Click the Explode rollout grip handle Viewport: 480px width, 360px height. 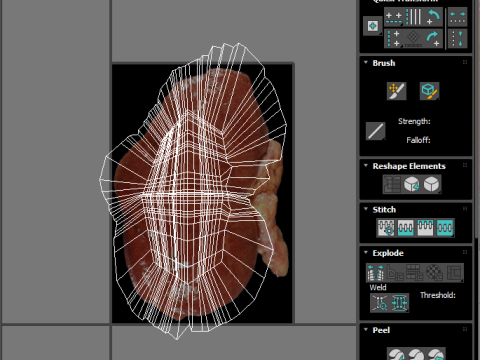(465, 252)
